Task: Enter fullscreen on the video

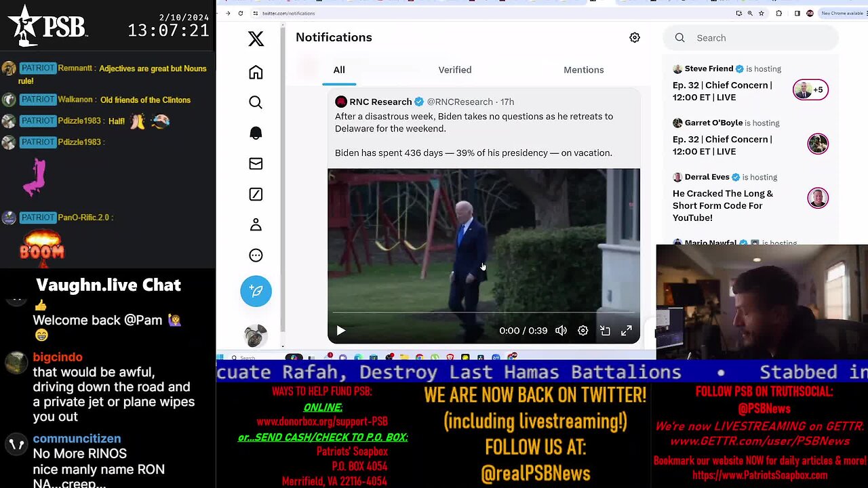Action: (x=627, y=331)
